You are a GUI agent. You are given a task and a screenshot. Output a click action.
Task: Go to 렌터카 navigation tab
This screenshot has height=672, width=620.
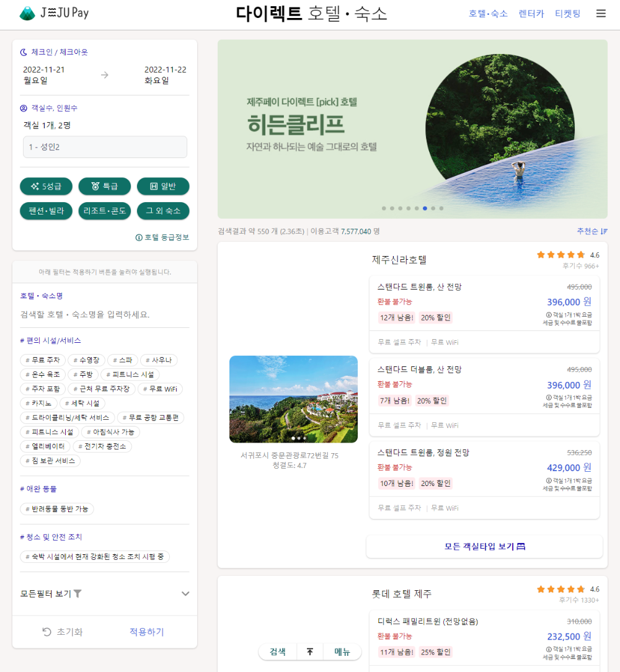click(531, 13)
